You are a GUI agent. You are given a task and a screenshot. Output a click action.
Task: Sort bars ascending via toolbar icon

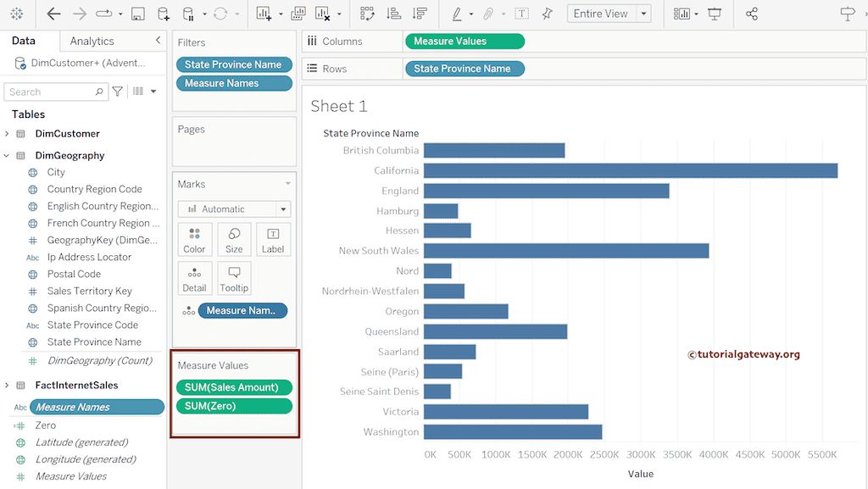point(393,14)
